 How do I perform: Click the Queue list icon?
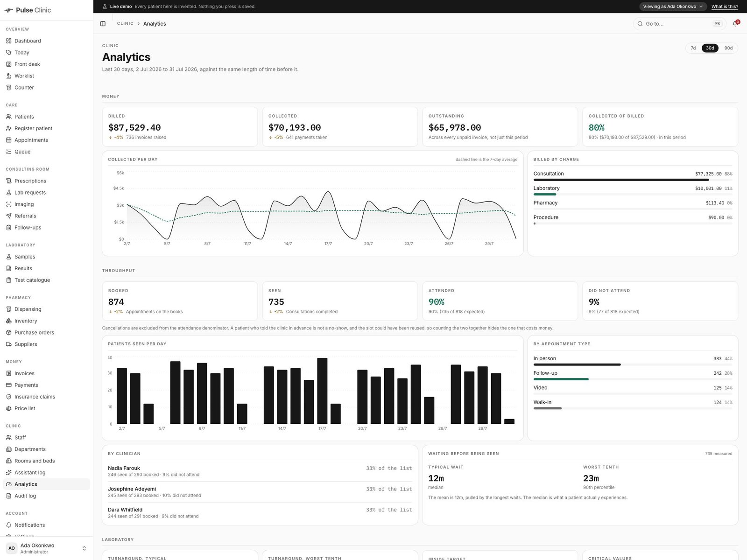click(x=9, y=152)
